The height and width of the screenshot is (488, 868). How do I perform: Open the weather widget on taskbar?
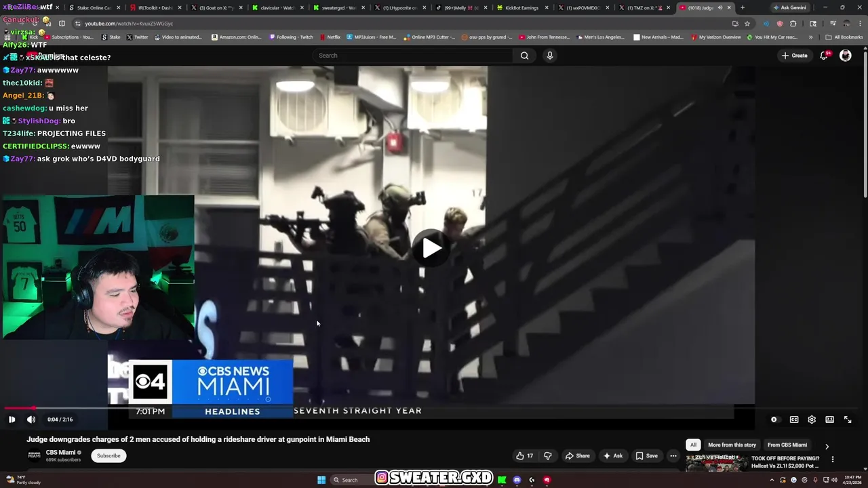tap(23, 480)
